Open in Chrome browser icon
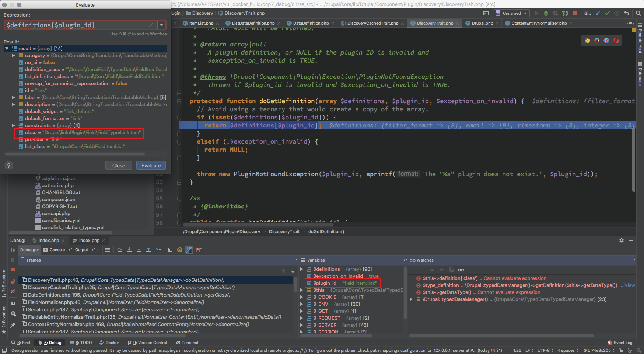Viewport: 644px width, 354px height. coord(587,41)
